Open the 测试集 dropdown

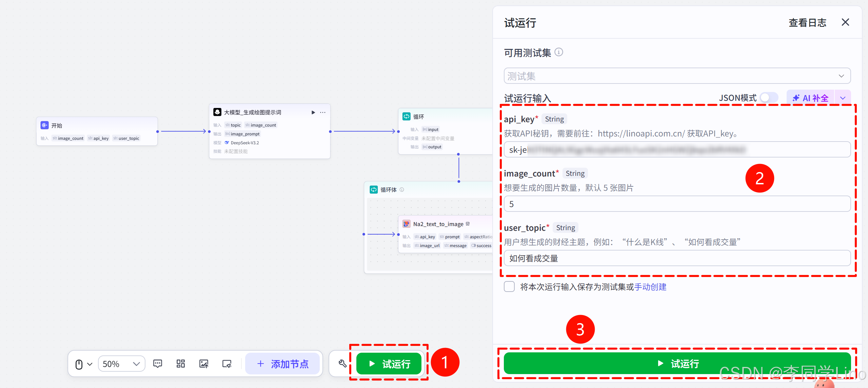click(x=677, y=76)
